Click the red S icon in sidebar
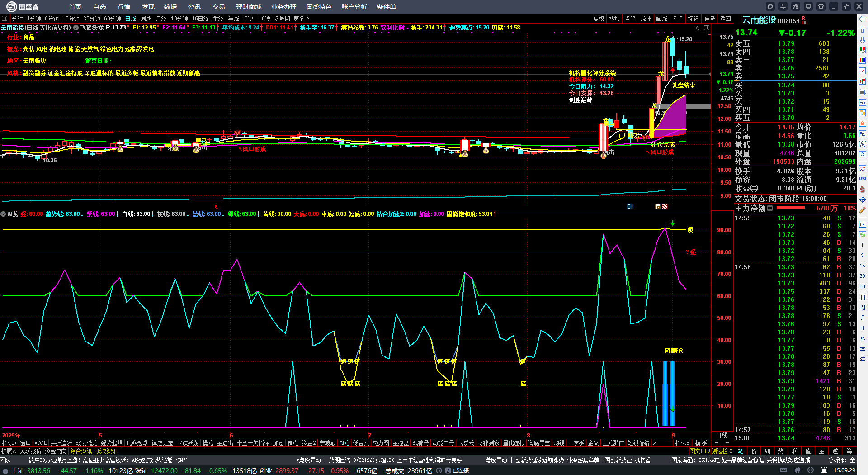The height and width of the screenshot is (475, 868). coord(863,189)
